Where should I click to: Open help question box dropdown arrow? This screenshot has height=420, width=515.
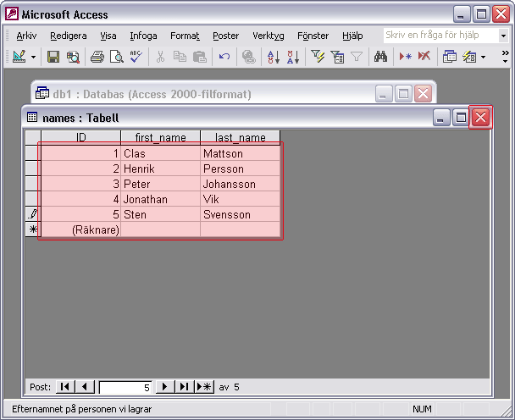[502, 36]
